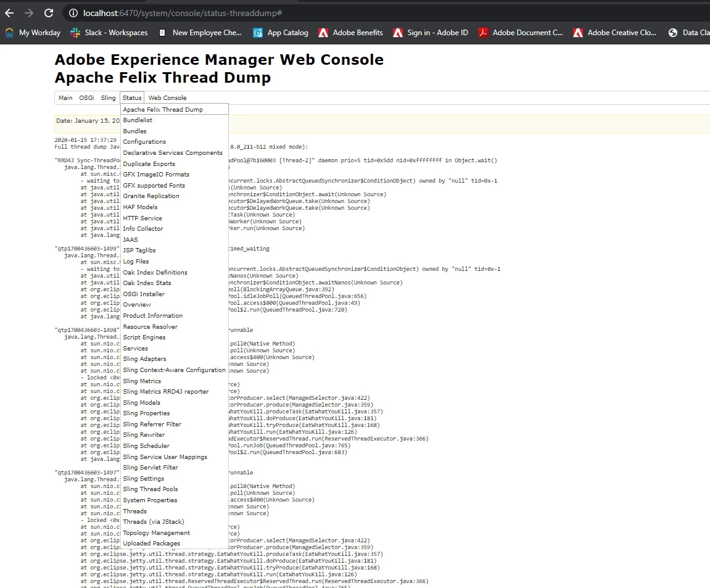Screen dimensions: 710x588
Task: Click the My Workday bookmark icon
Action: point(9,33)
